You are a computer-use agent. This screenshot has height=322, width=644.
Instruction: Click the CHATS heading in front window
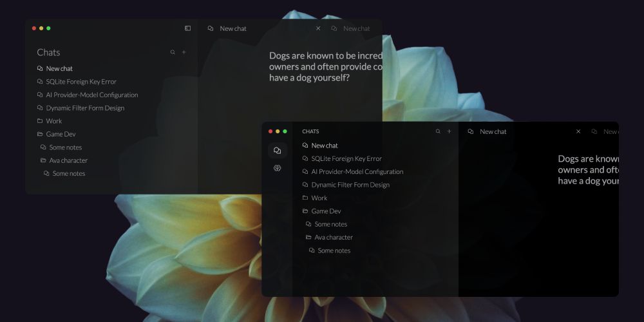point(310,131)
